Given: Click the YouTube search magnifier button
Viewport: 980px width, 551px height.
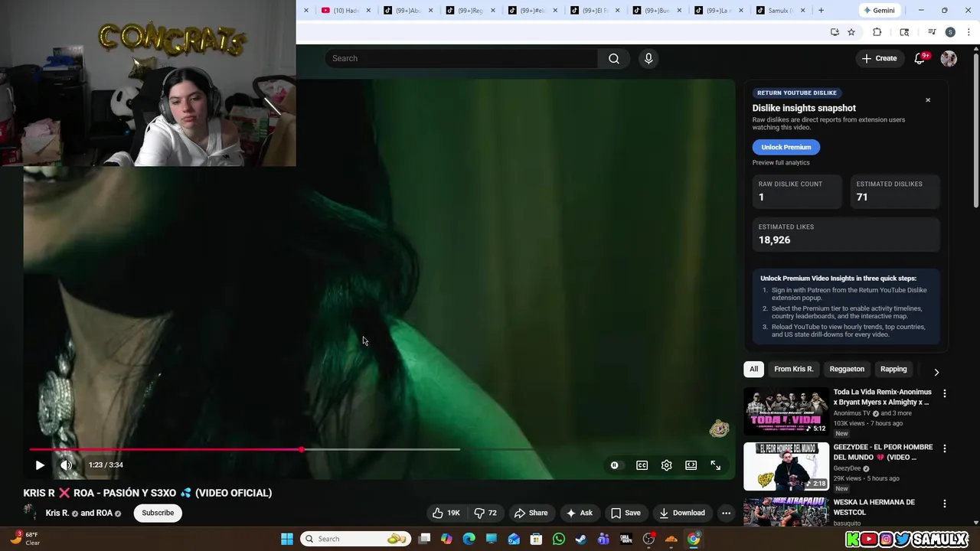Looking at the screenshot, I should (613, 59).
